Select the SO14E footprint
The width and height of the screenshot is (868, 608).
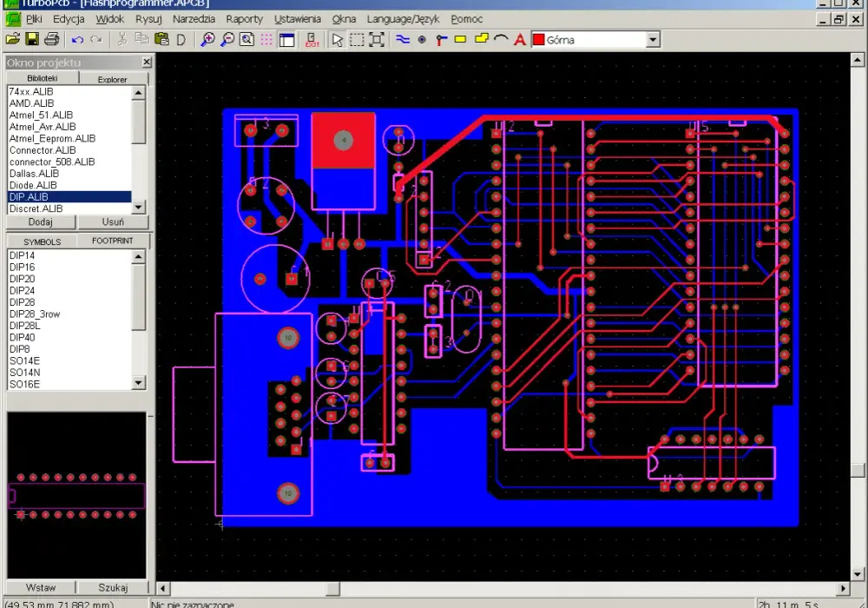click(69, 360)
